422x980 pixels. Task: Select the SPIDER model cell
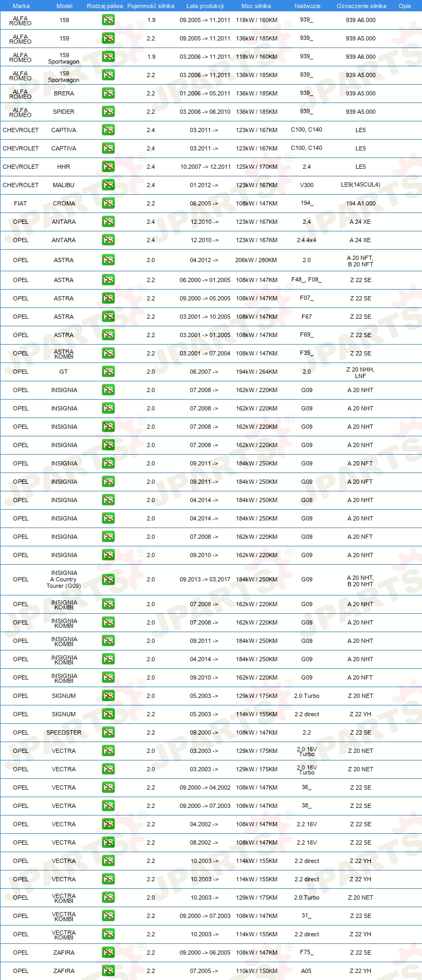pyautogui.click(x=64, y=112)
